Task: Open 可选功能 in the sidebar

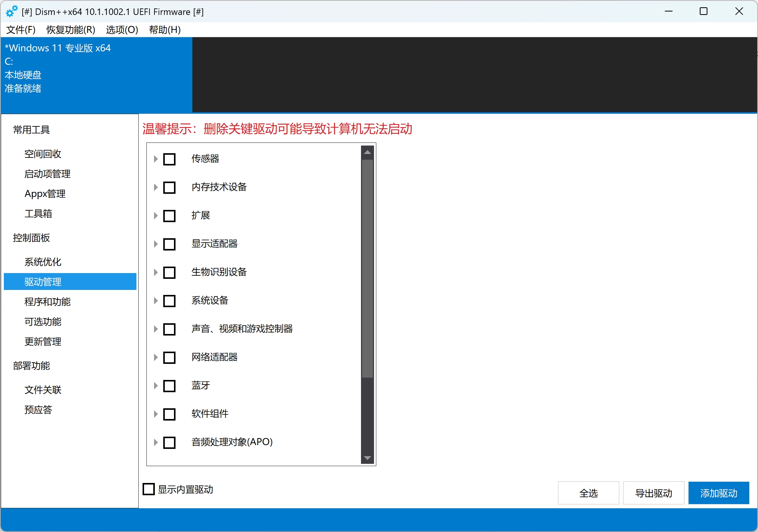Action: point(43,322)
